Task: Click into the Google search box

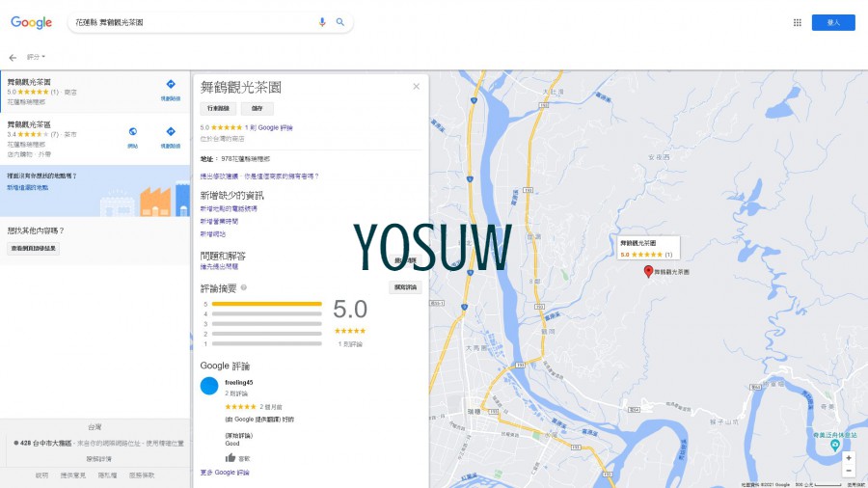Action: click(193, 22)
